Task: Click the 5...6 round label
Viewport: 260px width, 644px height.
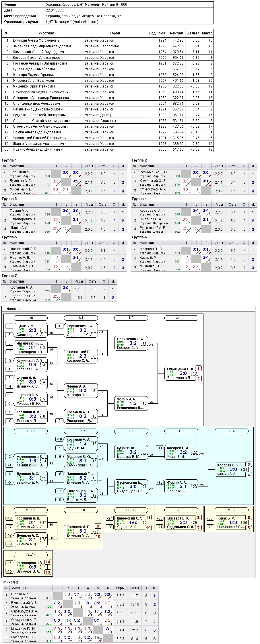Action: [232, 510]
